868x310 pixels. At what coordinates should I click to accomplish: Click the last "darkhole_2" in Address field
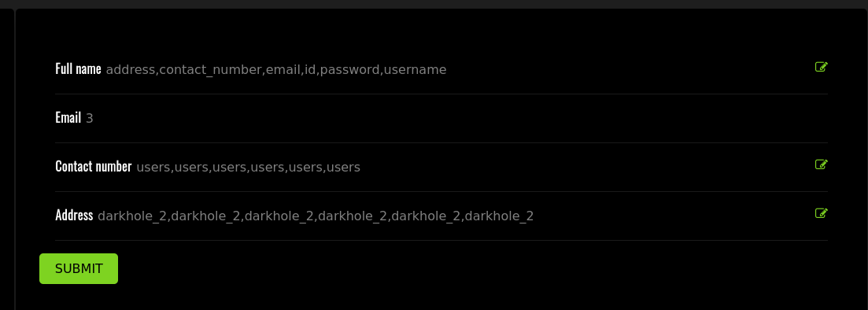(x=500, y=216)
